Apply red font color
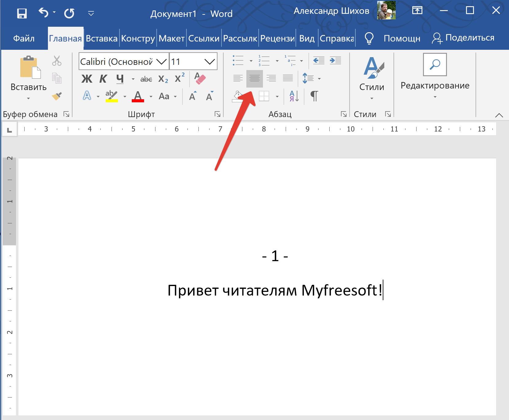The image size is (509, 420). tap(138, 96)
